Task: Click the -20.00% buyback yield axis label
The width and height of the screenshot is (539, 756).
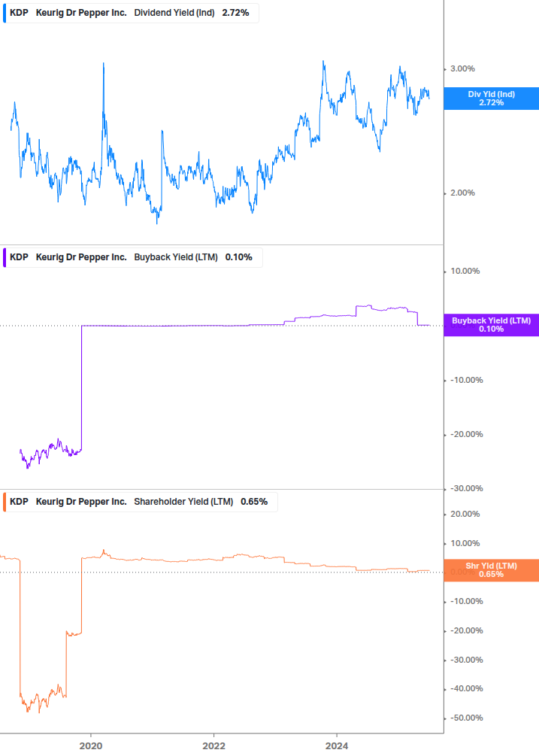Action: point(466,434)
